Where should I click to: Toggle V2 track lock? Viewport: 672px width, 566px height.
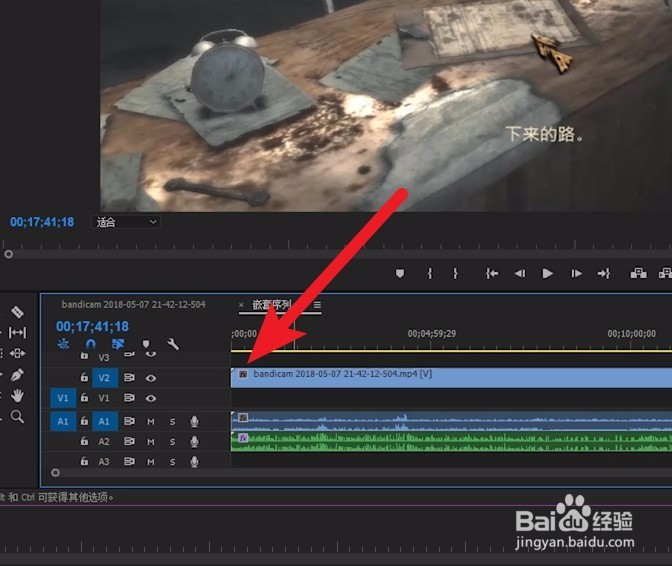pyautogui.click(x=84, y=377)
